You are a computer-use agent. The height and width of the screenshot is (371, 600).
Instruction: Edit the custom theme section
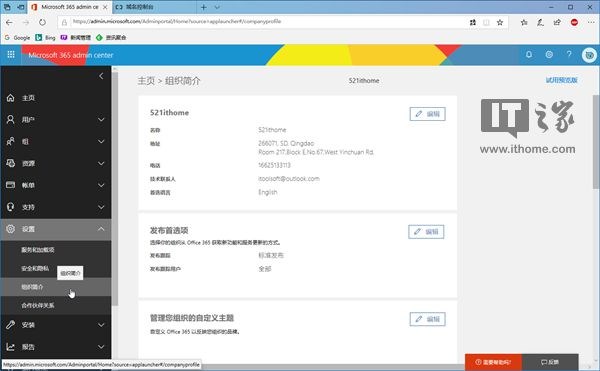coord(427,319)
